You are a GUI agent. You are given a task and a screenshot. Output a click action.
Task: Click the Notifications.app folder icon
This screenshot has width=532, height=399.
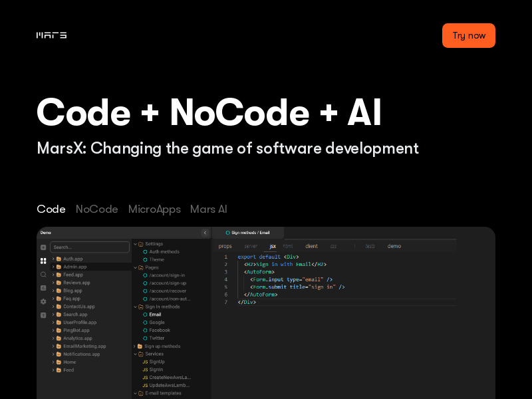coord(59,354)
